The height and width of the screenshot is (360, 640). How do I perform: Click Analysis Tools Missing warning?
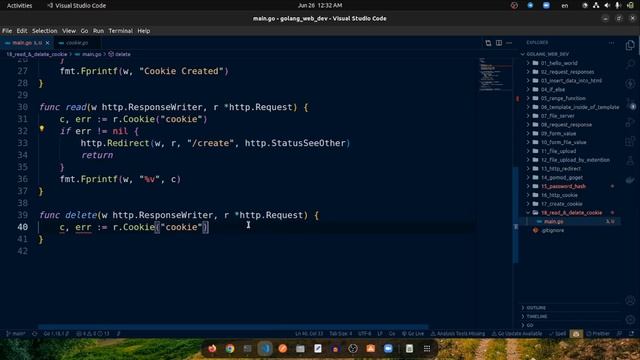point(458,333)
